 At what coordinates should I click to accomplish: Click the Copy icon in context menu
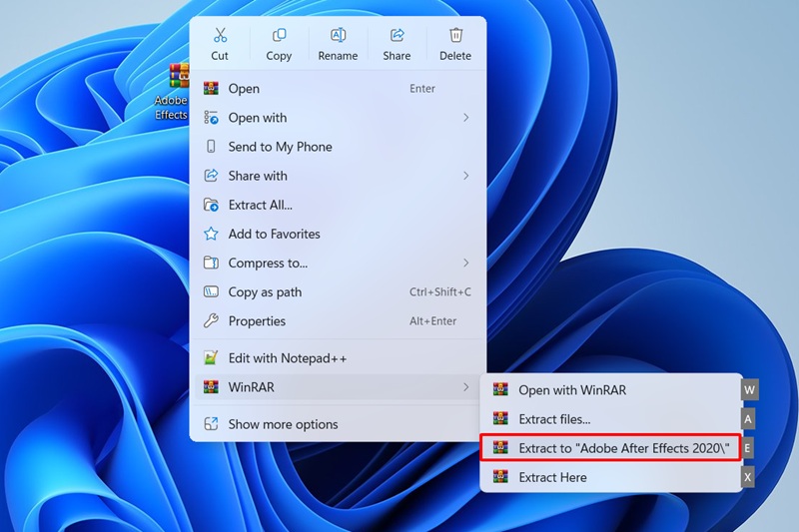tap(279, 35)
